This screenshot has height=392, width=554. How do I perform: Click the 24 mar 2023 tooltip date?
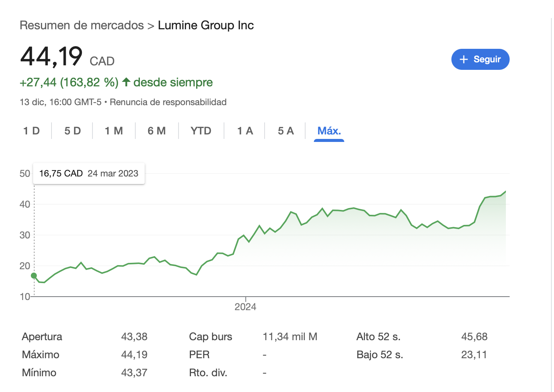113,173
